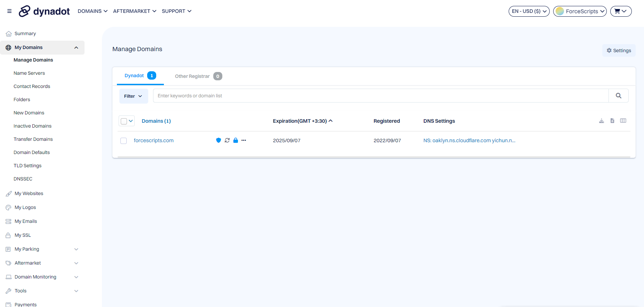644x307 pixels.
Task: Open the EN - USD ($) currency selector
Action: click(x=529, y=11)
